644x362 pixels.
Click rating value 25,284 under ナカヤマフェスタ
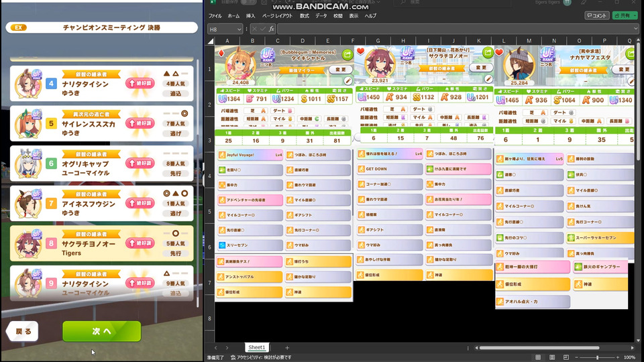coord(519,83)
